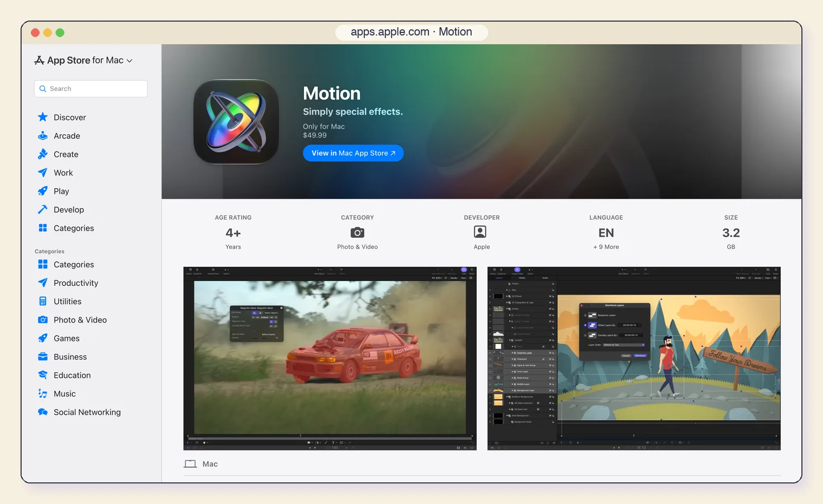Open the Apple developer link
The width and height of the screenshot is (823, 504).
[x=482, y=247]
